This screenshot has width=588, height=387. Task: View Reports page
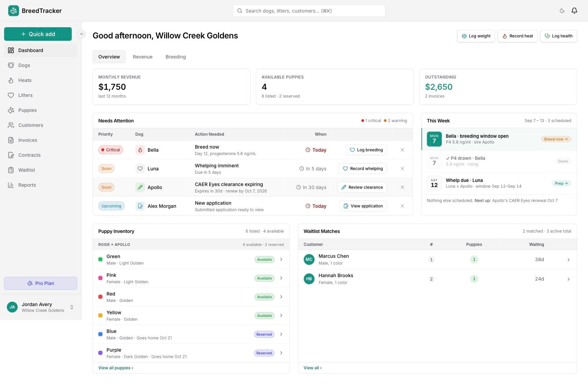pyautogui.click(x=40, y=185)
